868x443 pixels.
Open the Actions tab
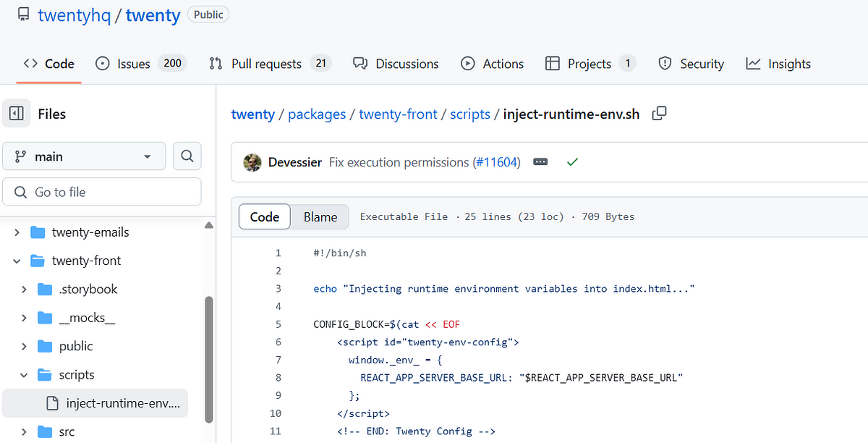[x=492, y=64]
